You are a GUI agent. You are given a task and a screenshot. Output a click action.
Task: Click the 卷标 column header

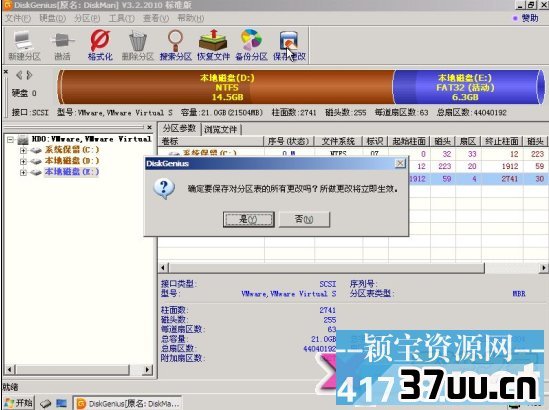coord(211,141)
